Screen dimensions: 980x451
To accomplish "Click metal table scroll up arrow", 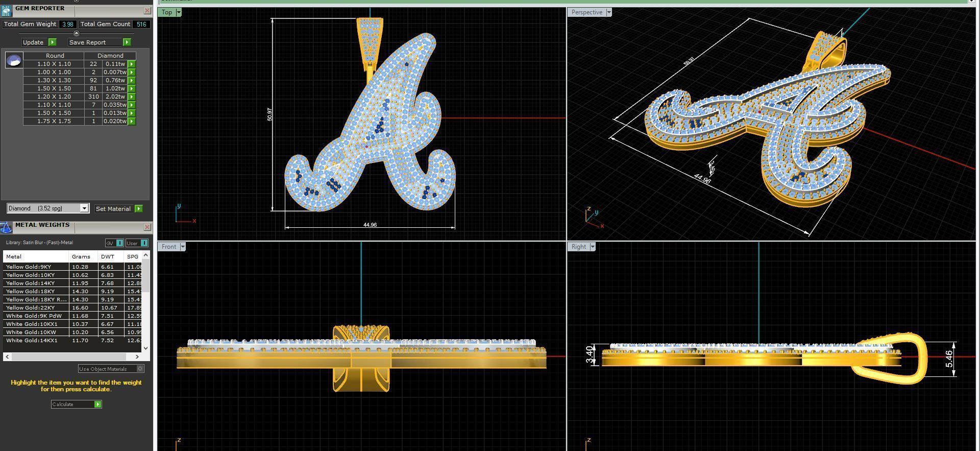I will pos(146,254).
